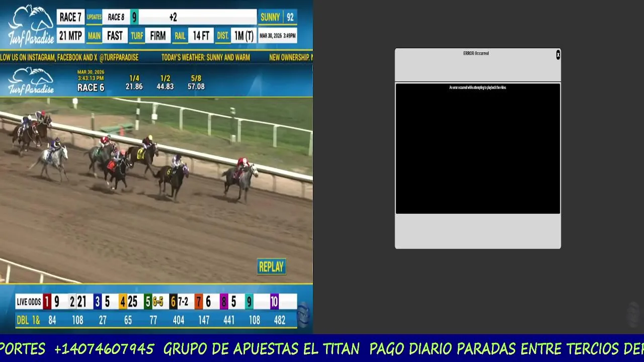Click the pink number 8 odds badge
Image resolution: width=644 pixels, height=362 pixels.
click(224, 302)
